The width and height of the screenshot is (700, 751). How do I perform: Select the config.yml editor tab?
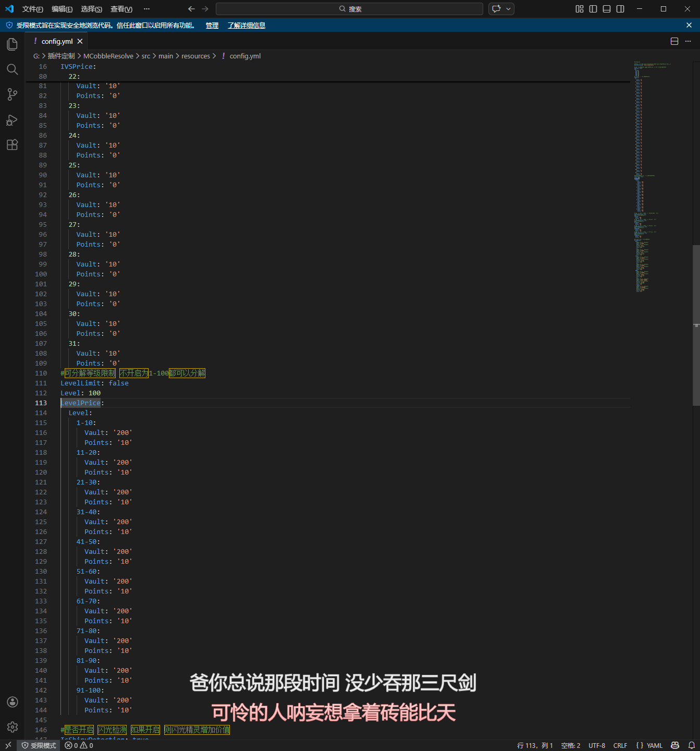point(57,41)
